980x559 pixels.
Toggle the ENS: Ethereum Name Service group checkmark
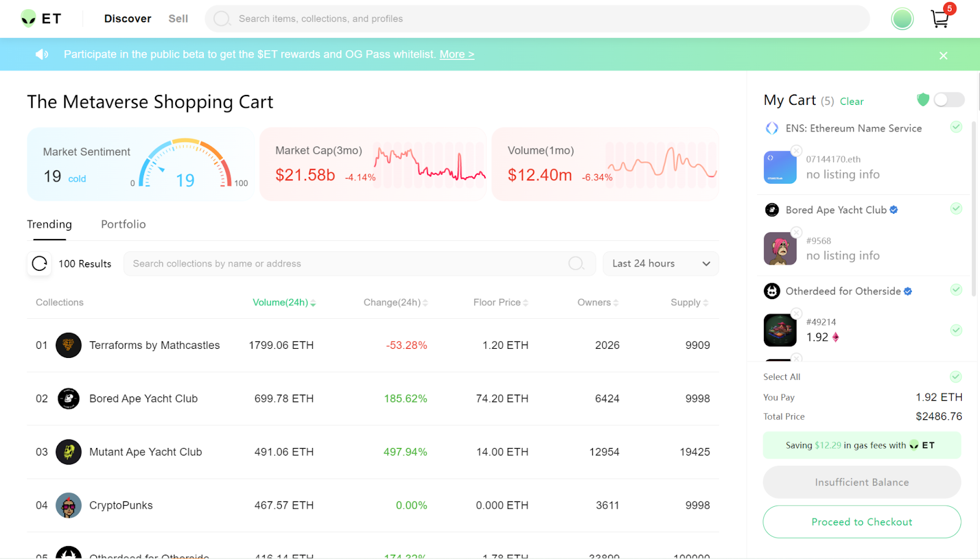(x=956, y=127)
